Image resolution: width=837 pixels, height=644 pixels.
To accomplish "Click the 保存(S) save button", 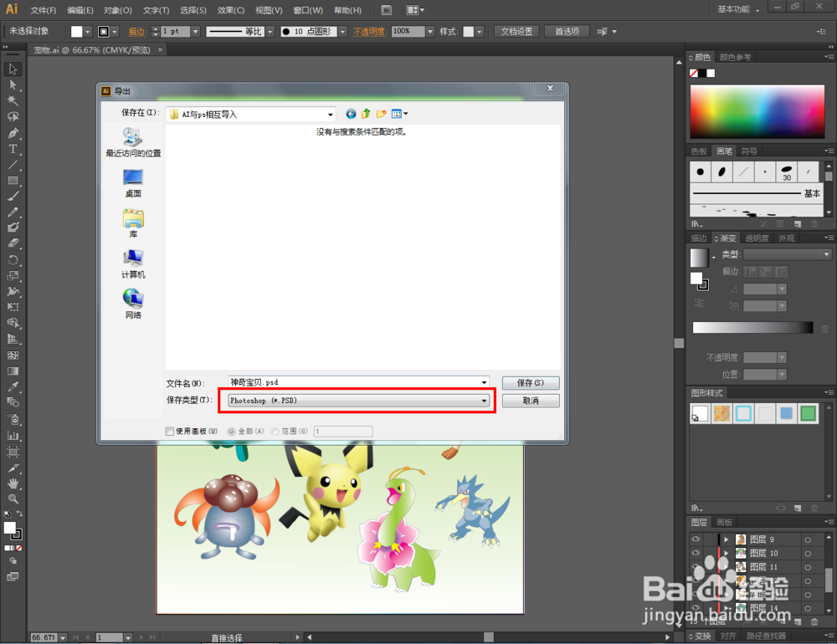I will [x=531, y=382].
